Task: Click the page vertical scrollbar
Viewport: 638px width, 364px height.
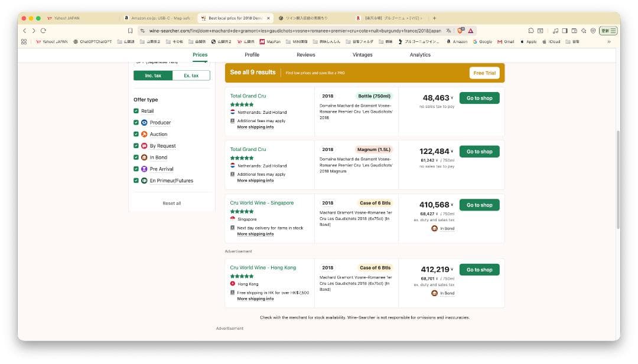Action: (618, 177)
